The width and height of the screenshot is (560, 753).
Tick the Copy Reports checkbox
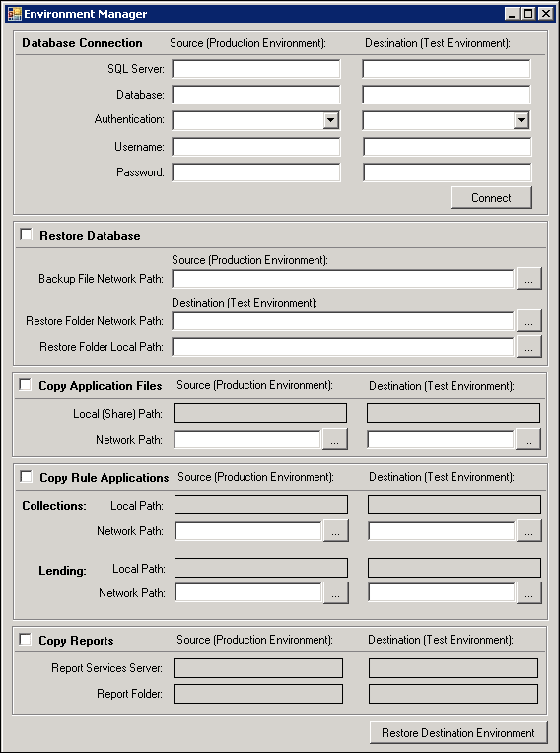click(25, 640)
